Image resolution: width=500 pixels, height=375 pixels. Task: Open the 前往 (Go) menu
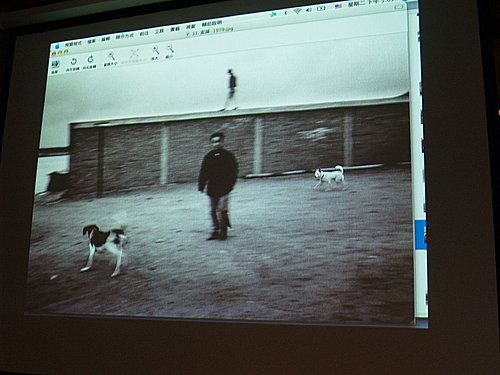pos(144,33)
